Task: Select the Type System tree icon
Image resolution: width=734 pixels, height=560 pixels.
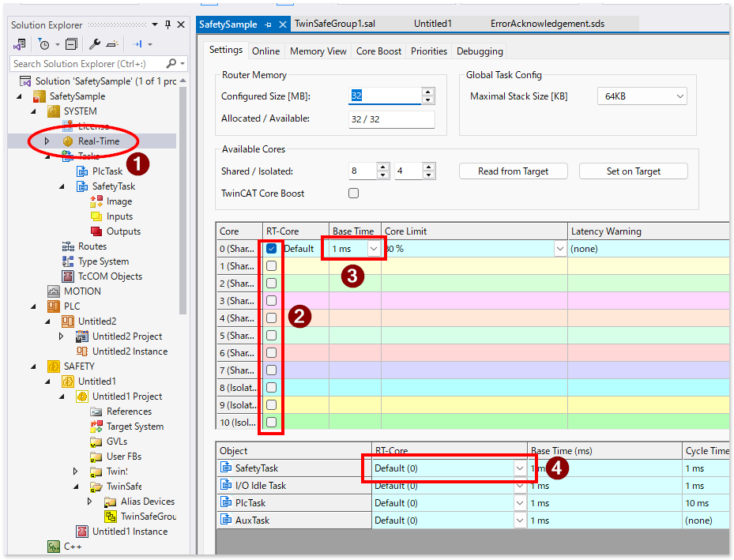Action: click(68, 261)
